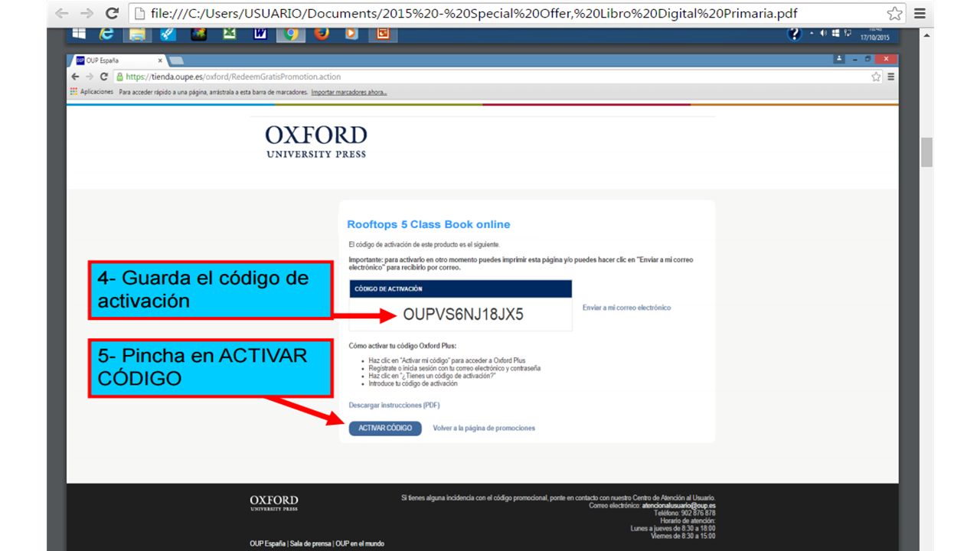Go back in the OUP España window

tap(75, 77)
